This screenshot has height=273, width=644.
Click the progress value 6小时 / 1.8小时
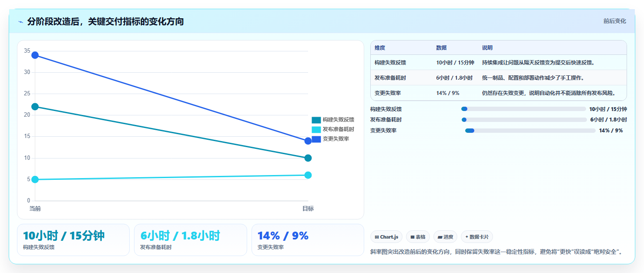point(609,120)
